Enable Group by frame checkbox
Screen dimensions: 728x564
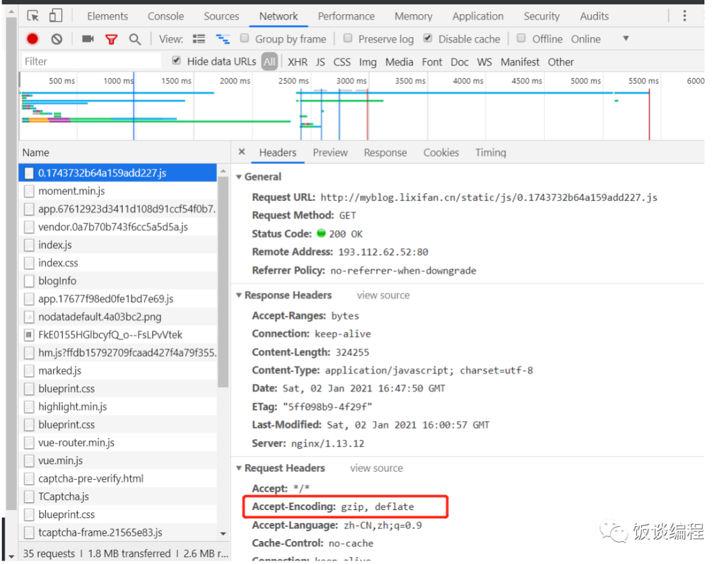click(x=245, y=38)
